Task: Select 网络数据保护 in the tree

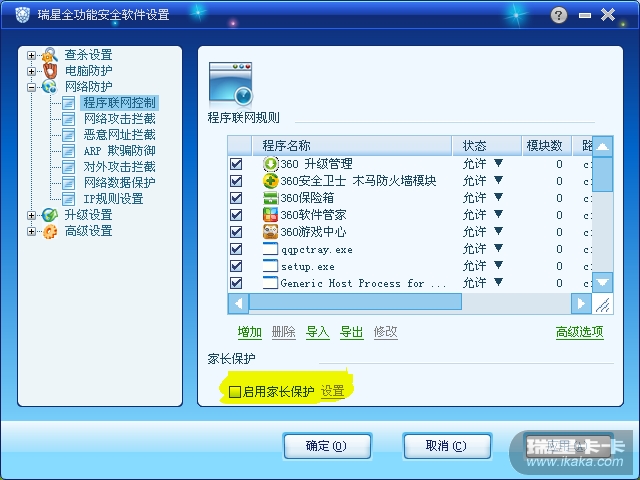Action: tap(120, 182)
